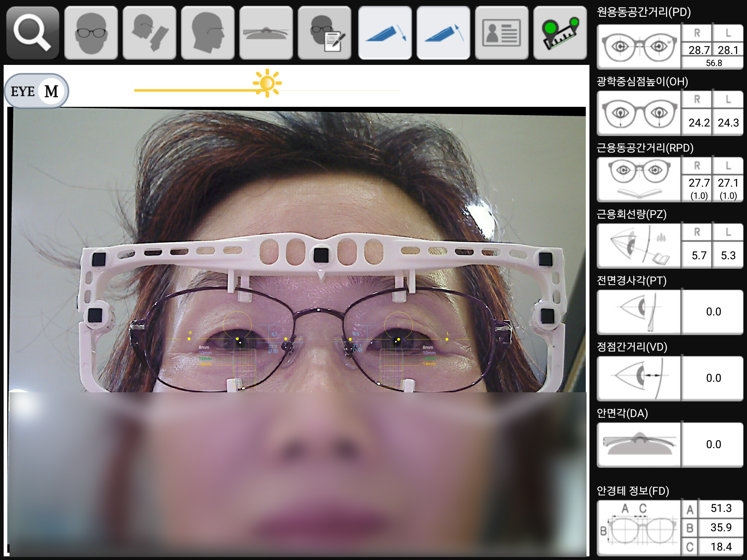
Task: Adjust brightness slider sun handle
Action: pyautogui.click(x=267, y=83)
